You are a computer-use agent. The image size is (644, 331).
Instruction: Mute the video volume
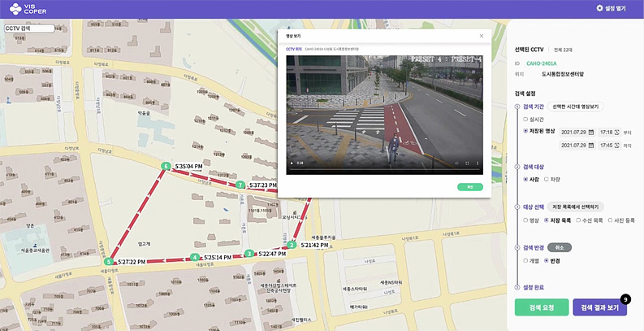click(x=456, y=163)
